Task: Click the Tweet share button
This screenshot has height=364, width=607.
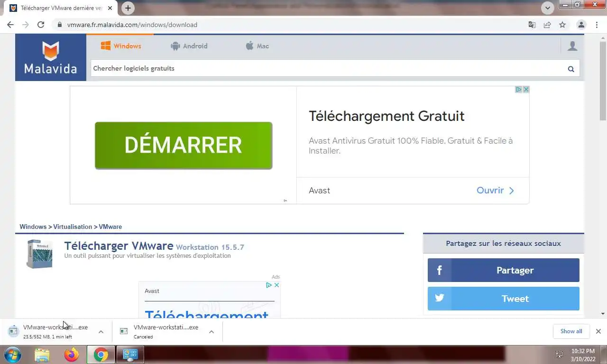Action: 504,299
